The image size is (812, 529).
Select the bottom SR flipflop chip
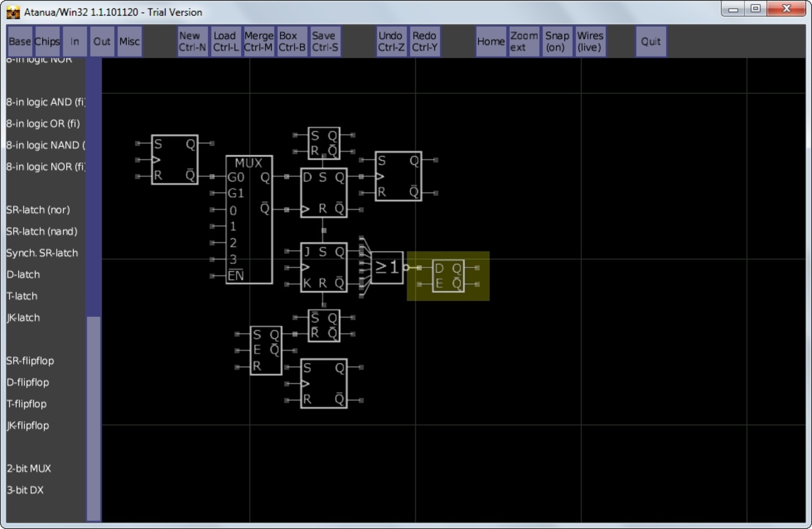click(x=324, y=384)
